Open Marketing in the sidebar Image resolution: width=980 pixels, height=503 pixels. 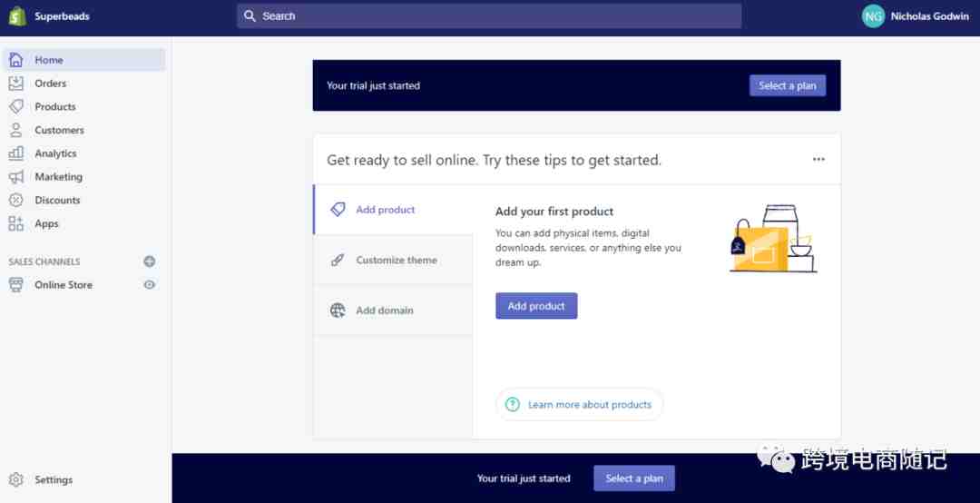[85, 177]
